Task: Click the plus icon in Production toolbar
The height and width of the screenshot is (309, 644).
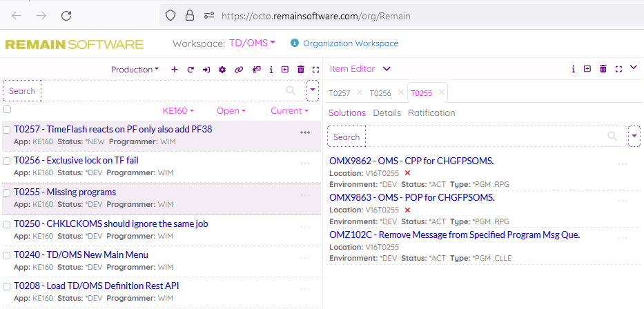Action: [175, 70]
